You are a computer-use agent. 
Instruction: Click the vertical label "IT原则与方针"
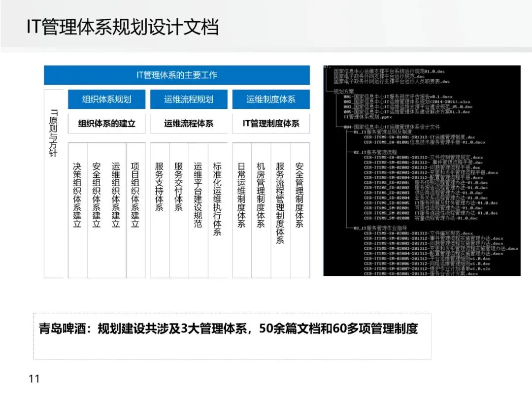53,133
